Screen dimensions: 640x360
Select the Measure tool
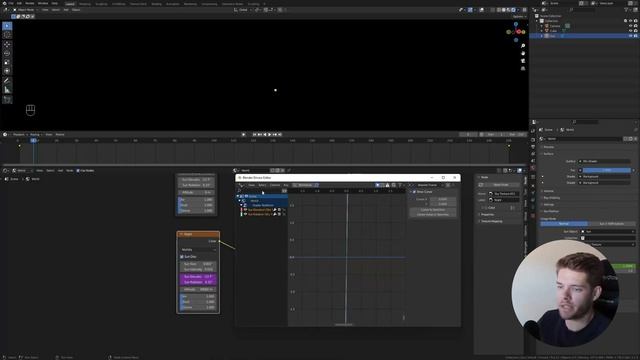click(7, 90)
